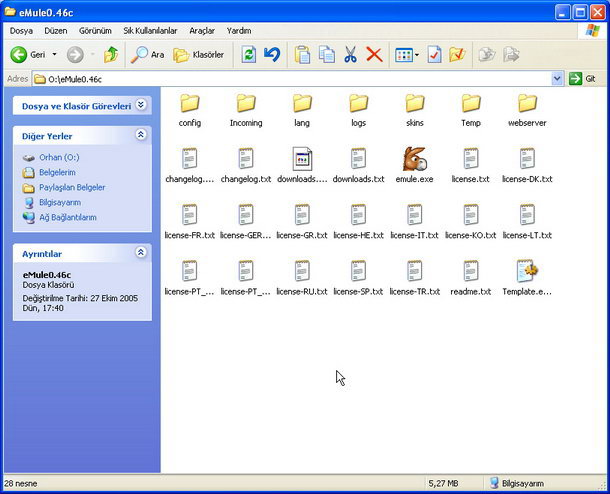Open the Araçlar menu
The height and width of the screenshot is (494, 610).
click(202, 31)
